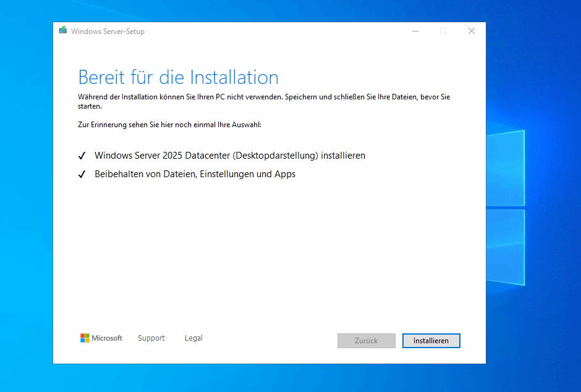Screen dimensions: 581x392
Task: Minimize the Windows Server-Setup window
Action: click(414, 31)
